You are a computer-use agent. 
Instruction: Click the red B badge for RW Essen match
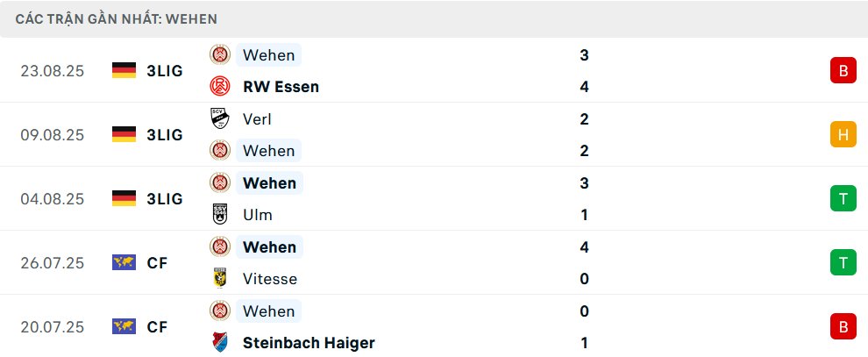pos(843,70)
